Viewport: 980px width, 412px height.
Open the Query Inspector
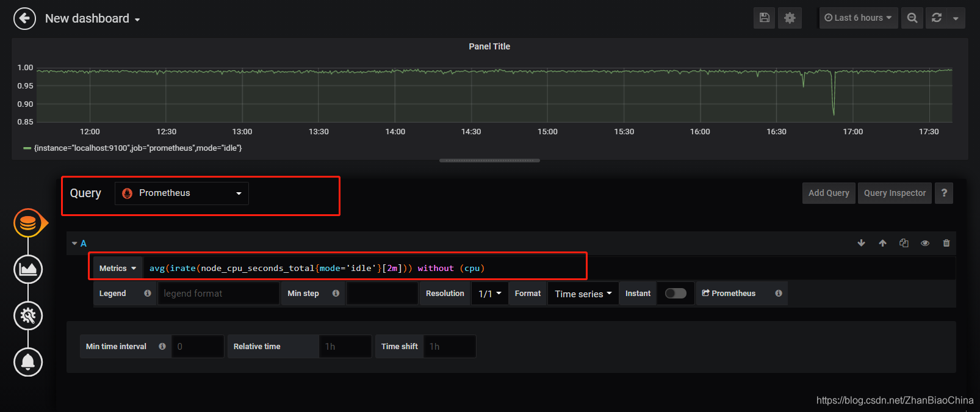[x=895, y=193]
